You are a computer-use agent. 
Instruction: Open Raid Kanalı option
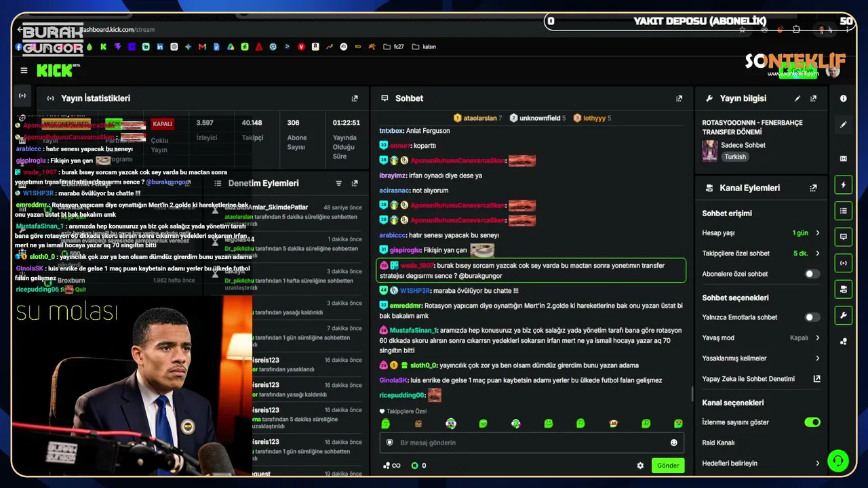(x=719, y=443)
